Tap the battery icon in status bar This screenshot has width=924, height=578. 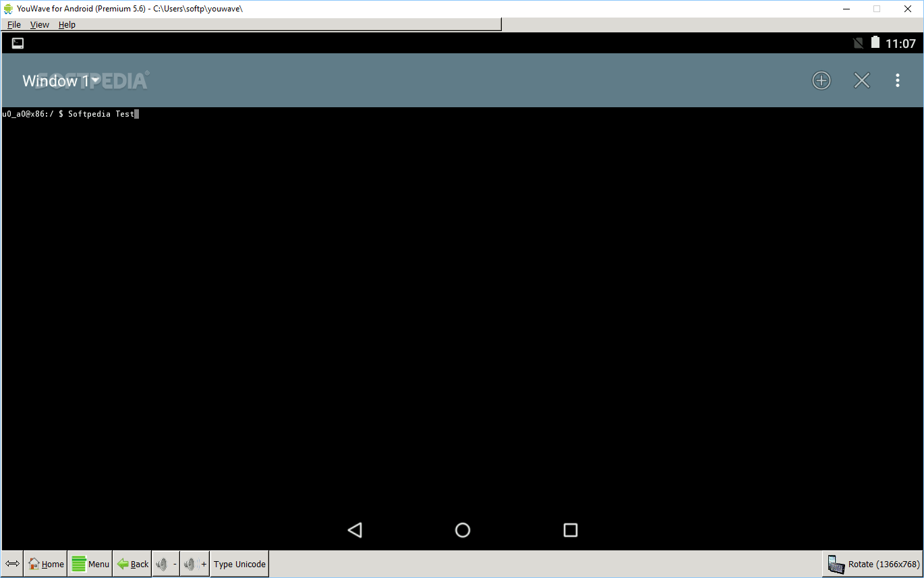pyautogui.click(x=875, y=42)
